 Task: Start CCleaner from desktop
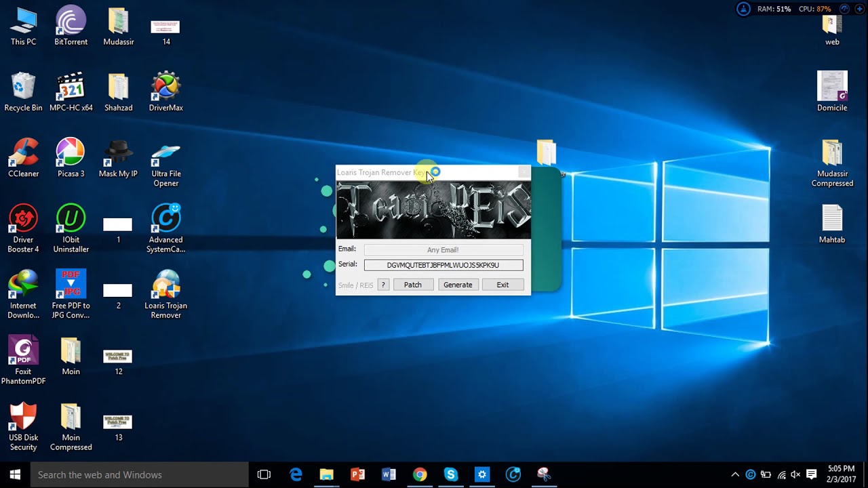click(23, 159)
